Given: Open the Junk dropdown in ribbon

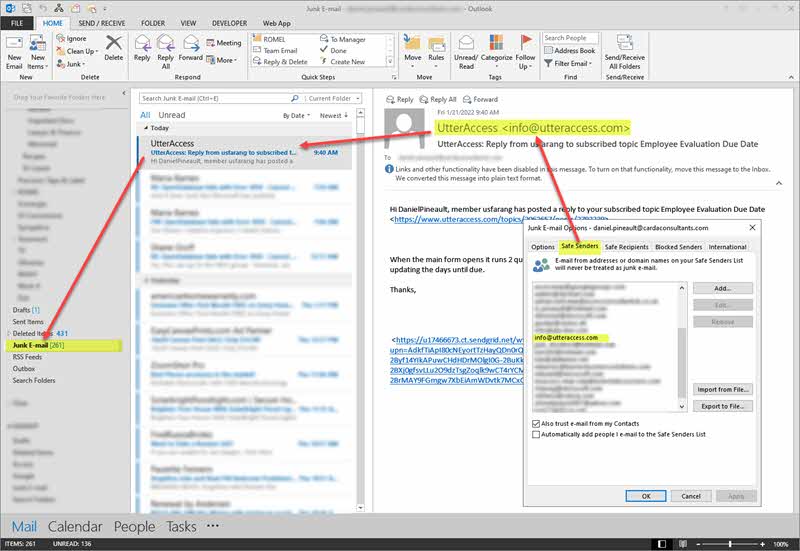Looking at the screenshot, I should [x=71, y=64].
